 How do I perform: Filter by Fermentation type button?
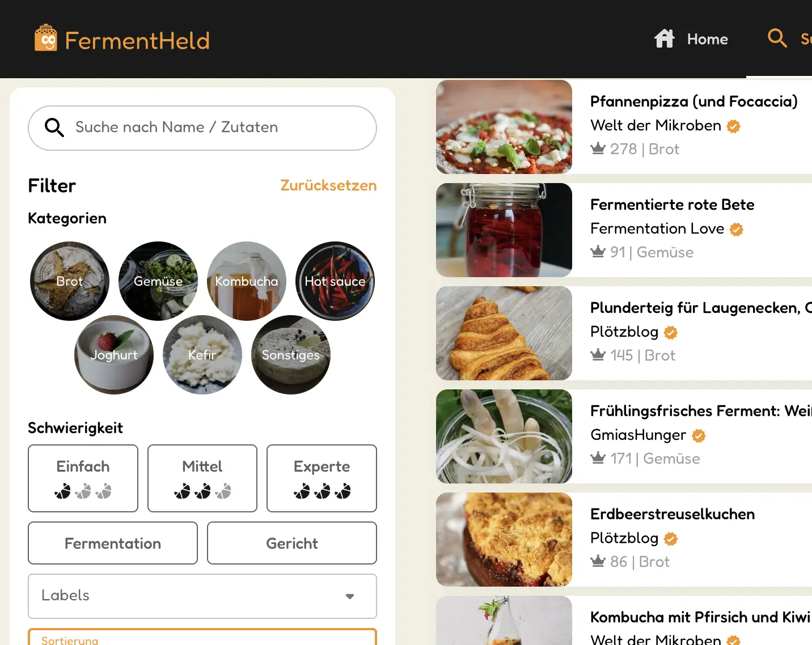point(113,543)
